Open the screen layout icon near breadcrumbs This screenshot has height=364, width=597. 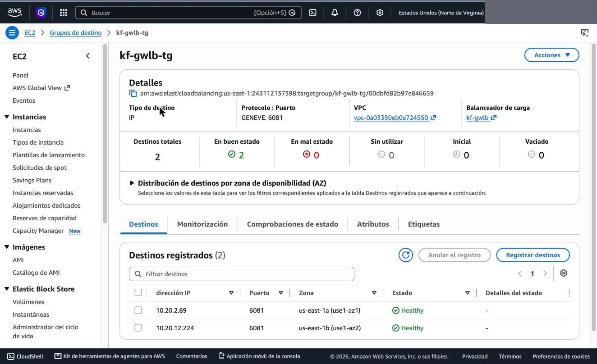tap(585, 32)
